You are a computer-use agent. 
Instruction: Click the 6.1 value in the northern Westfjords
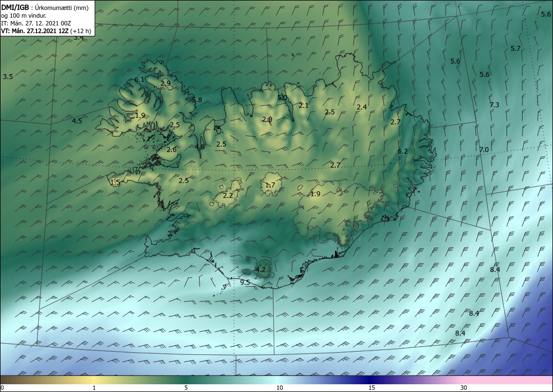tap(139, 79)
